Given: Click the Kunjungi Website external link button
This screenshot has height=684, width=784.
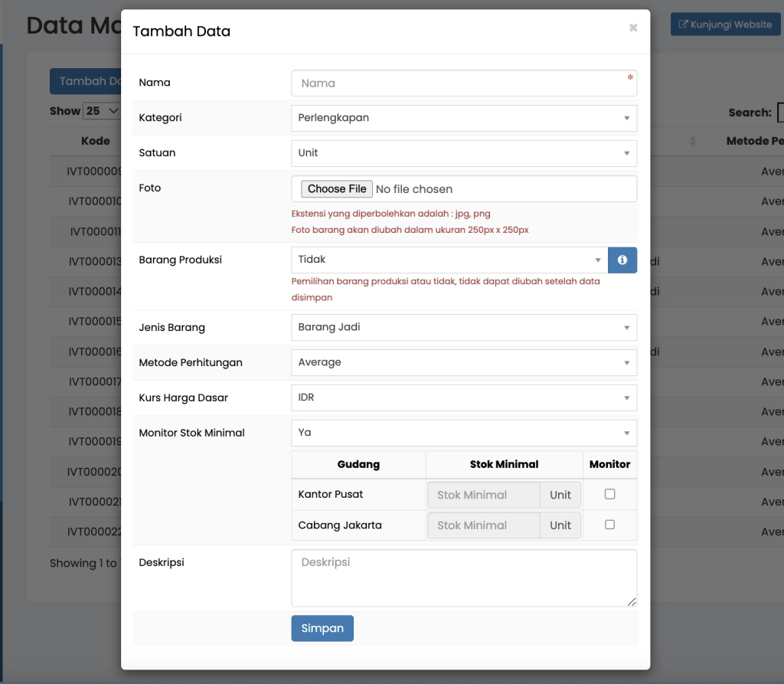Looking at the screenshot, I should 724,25.
